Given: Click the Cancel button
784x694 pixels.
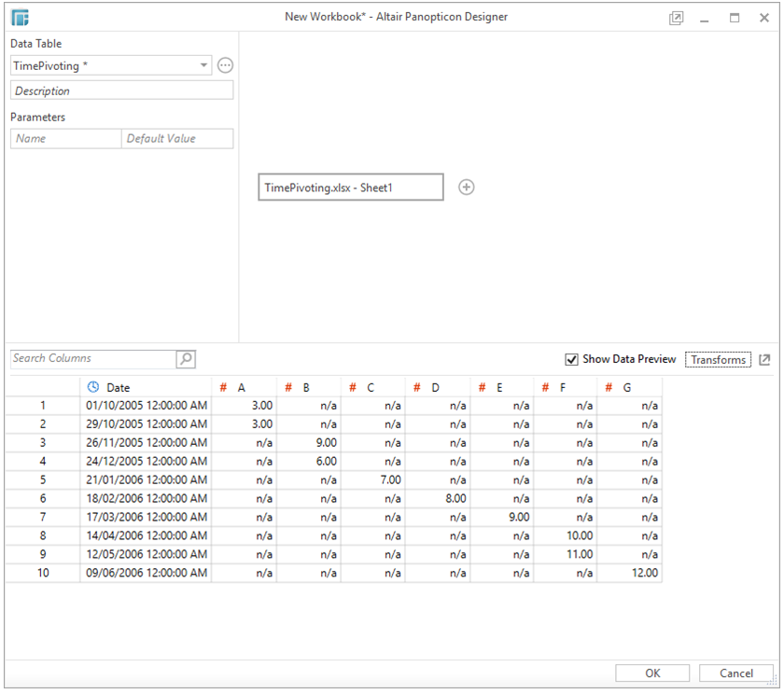Looking at the screenshot, I should (736, 673).
